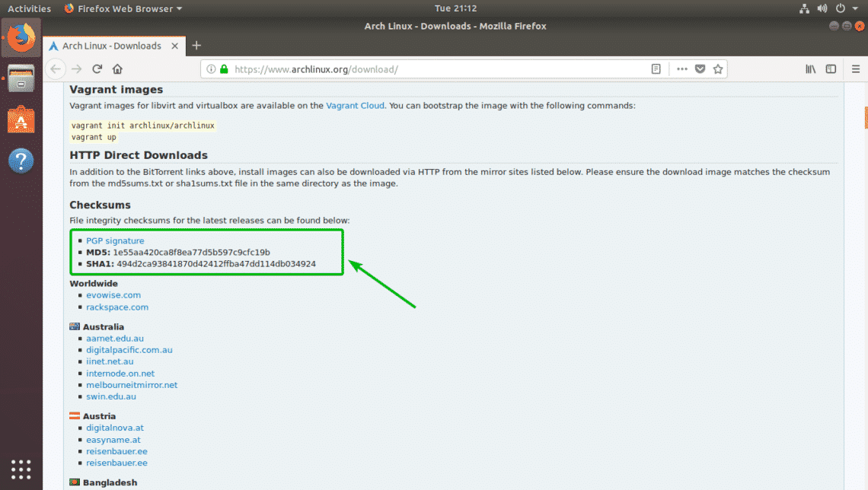
Task: Click the SHA1 checksum value text
Action: coord(216,264)
